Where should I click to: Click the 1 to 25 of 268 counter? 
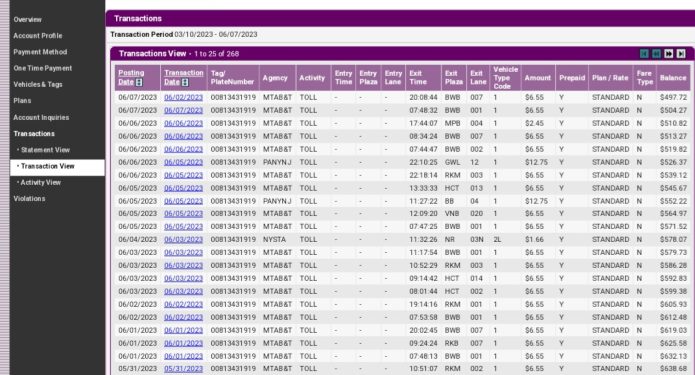217,54
